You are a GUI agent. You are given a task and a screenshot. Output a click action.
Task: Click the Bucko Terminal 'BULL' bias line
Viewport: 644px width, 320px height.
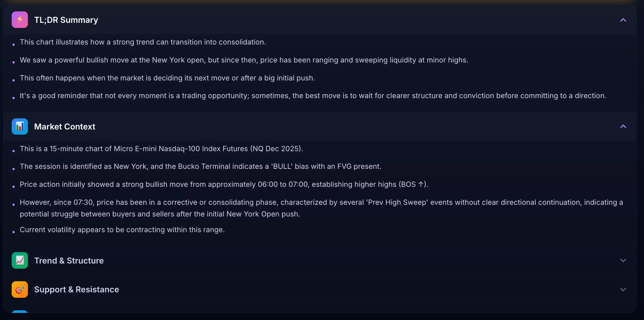click(200, 167)
